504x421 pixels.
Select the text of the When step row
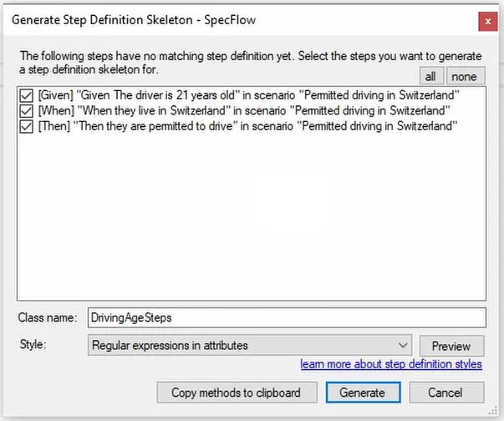[244, 111]
